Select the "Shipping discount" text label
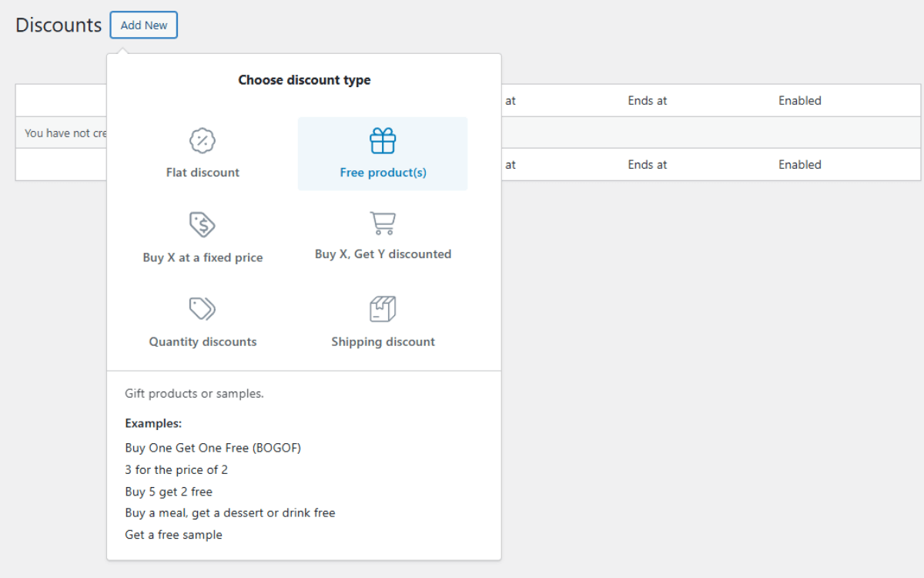Screen dimensions: 924x578 click(383, 342)
